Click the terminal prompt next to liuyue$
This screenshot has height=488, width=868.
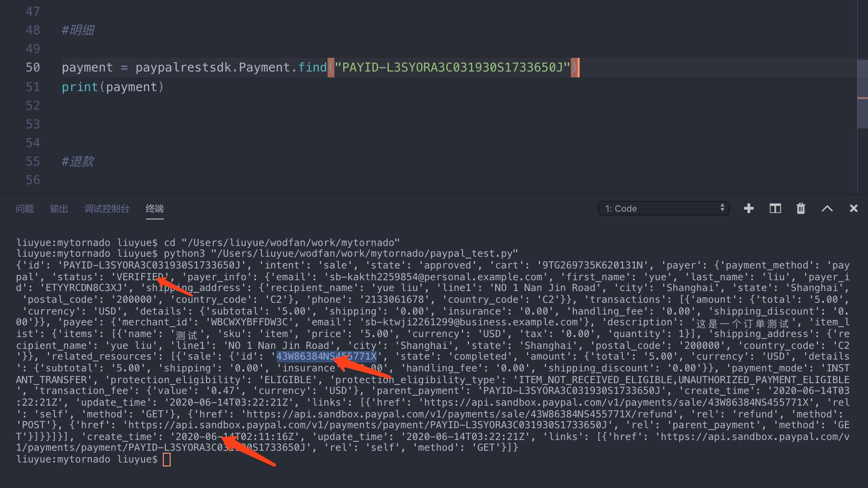[x=167, y=459]
